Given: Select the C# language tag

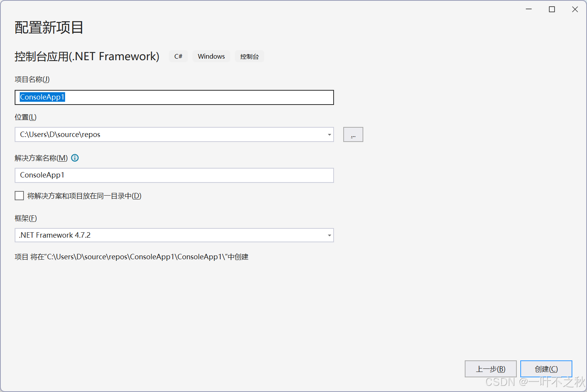Looking at the screenshot, I should 178,56.
